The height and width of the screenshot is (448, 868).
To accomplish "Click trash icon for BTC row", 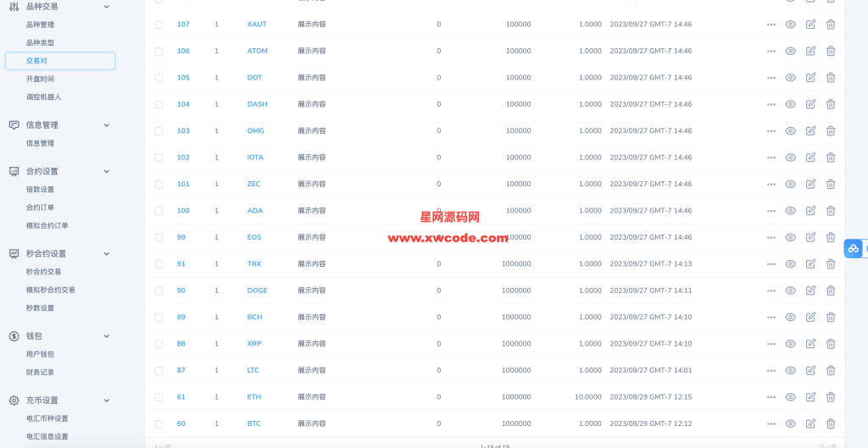I will (831, 423).
